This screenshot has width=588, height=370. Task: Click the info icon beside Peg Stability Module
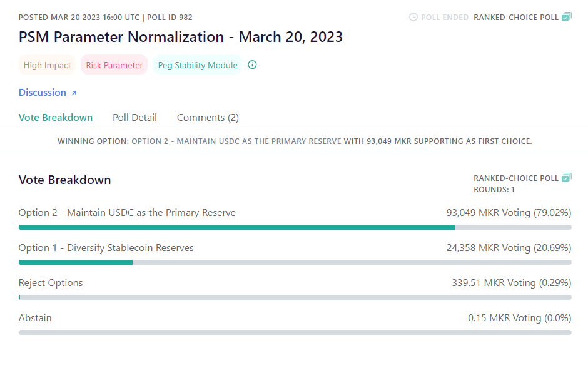coord(252,65)
